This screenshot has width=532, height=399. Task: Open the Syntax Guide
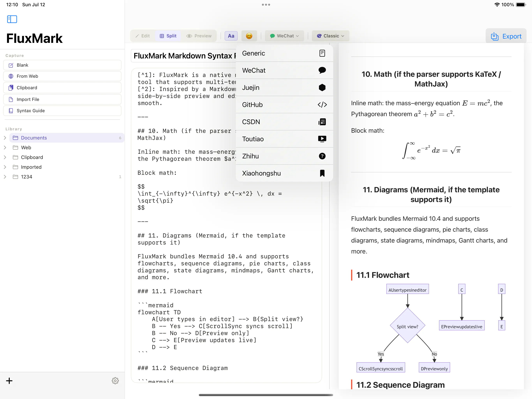[x=62, y=111]
